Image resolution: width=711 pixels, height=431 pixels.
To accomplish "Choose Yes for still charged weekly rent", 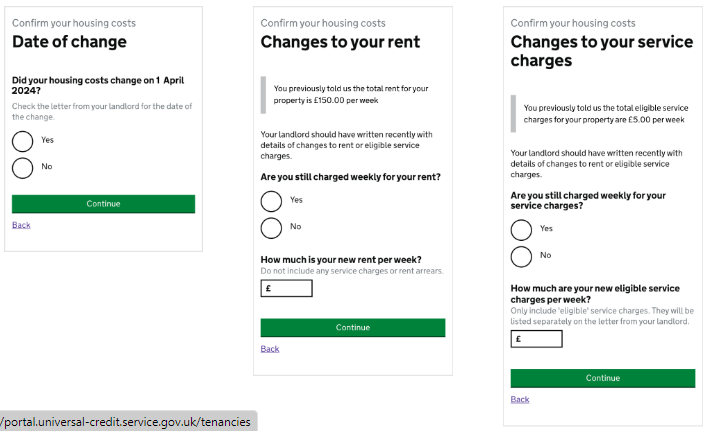I will point(271,201).
